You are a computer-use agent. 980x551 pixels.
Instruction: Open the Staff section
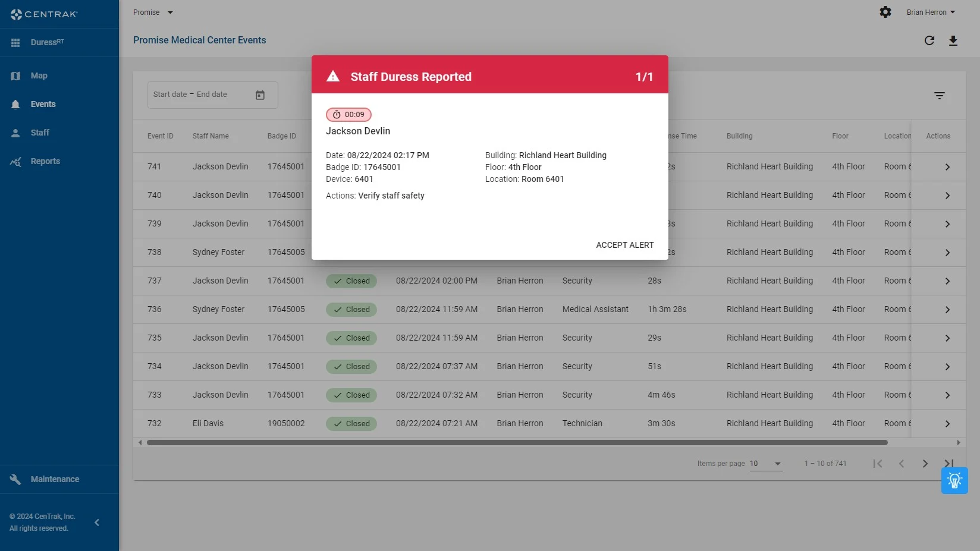(40, 133)
